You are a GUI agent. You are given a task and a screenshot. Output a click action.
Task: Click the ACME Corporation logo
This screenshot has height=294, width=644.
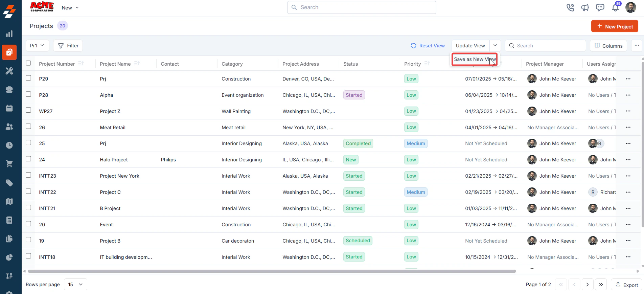coord(42,7)
